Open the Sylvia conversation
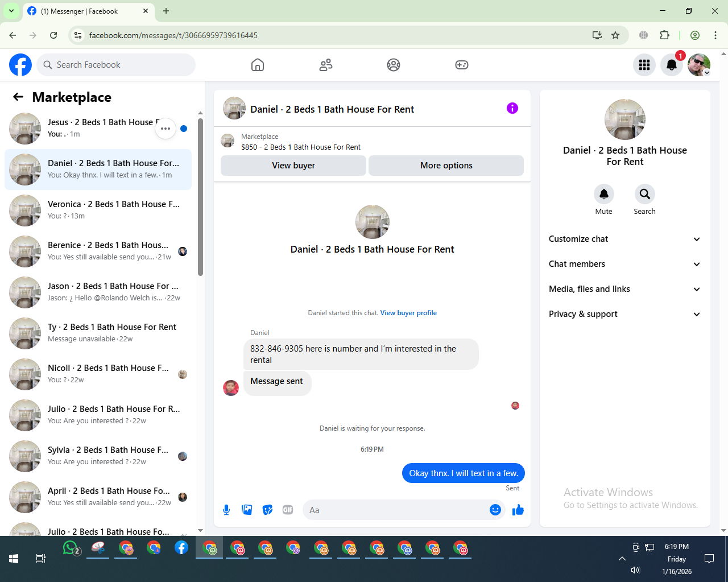The height and width of the screenshot is (582, 728). (x=98, y=456)
